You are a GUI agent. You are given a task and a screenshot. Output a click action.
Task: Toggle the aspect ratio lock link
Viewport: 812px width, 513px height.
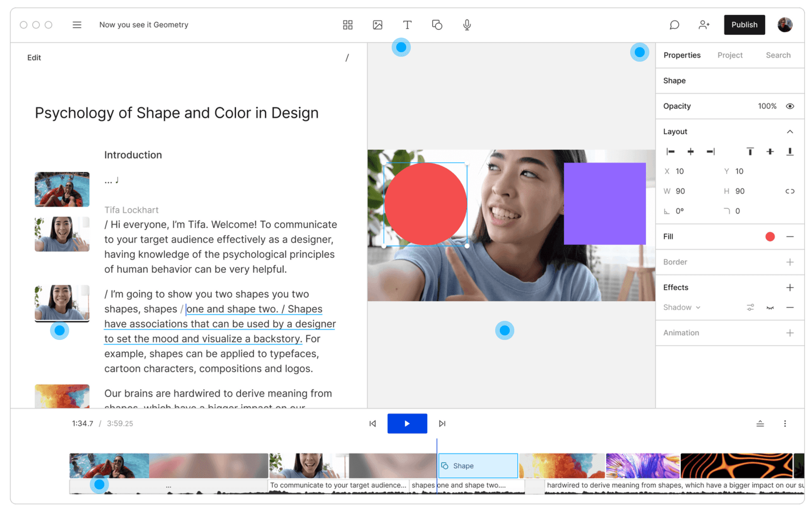click(x=790, y=191)
